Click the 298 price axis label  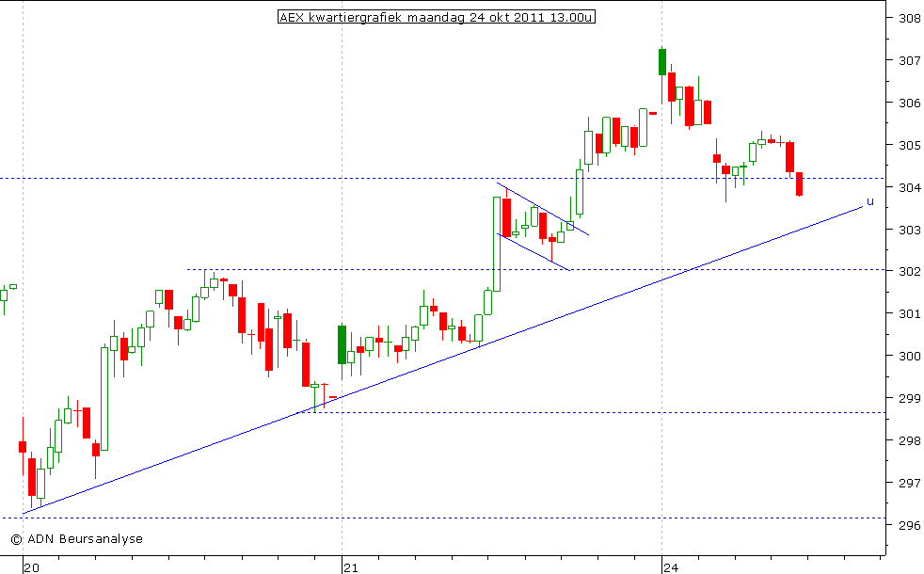pos(909,440)
